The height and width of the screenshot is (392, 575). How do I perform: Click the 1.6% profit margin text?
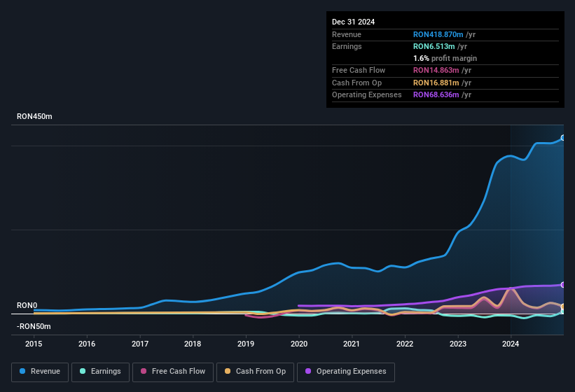click(x=445, y=58)
